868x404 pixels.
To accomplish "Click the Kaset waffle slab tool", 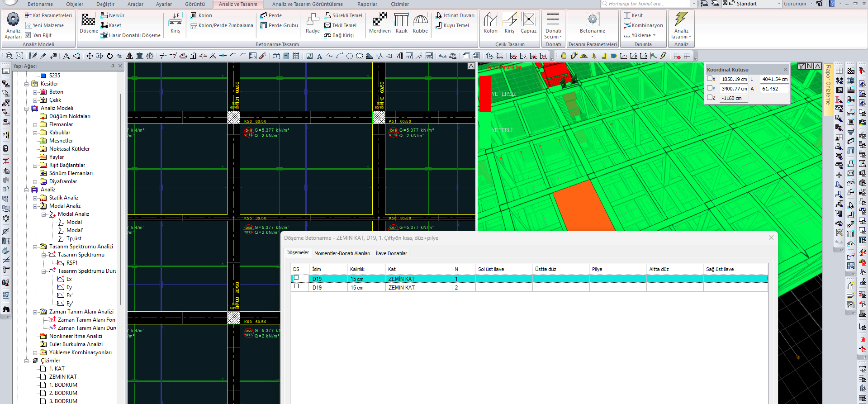I will tap(111, 25).
